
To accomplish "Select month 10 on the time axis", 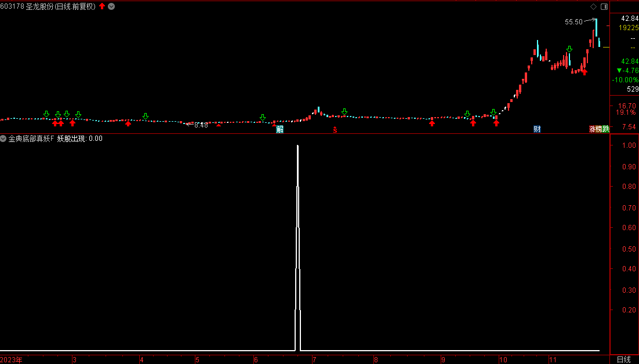I will (x=503, y=360).
